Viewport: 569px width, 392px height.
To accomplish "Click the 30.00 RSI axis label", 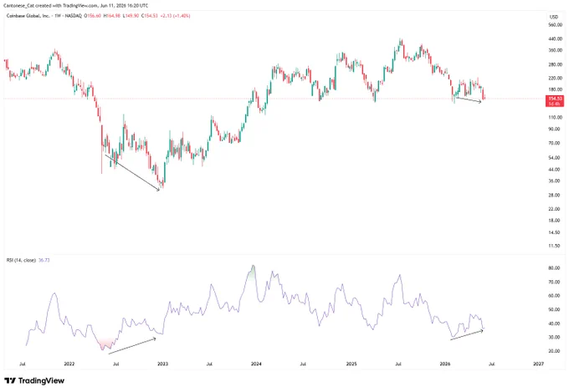I will [x=556, y=337].
